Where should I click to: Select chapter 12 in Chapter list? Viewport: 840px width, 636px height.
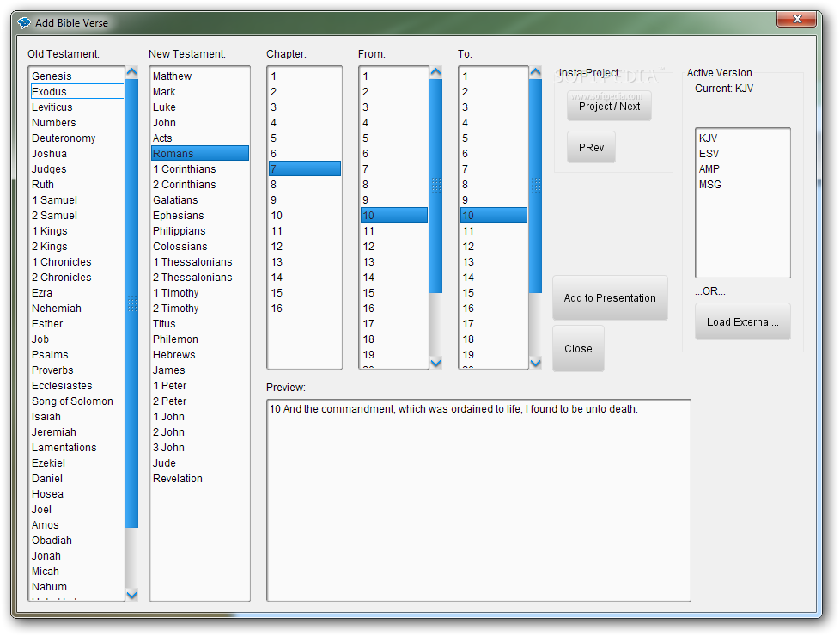304,246
